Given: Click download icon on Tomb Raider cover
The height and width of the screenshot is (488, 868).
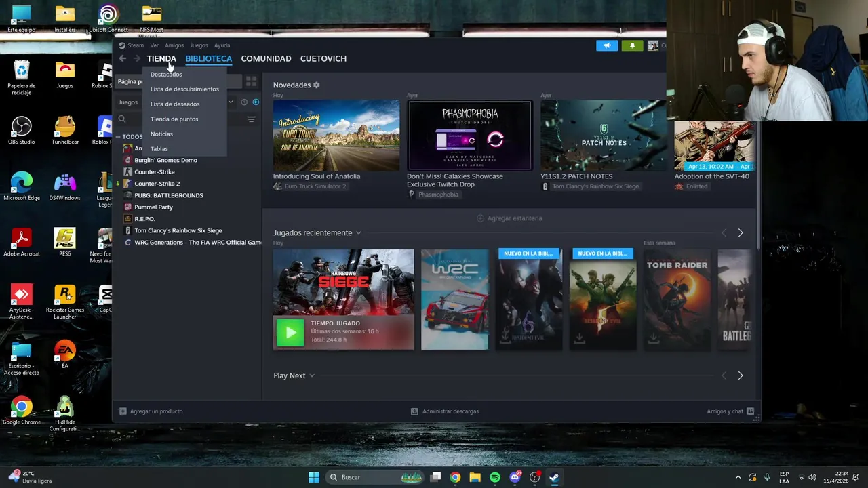Looking at the screenshot, I should tap(653, 337).
